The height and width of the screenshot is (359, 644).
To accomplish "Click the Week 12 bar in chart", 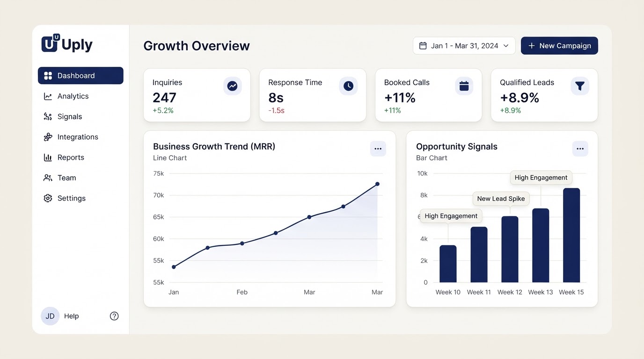I will (x=510, y=249).
